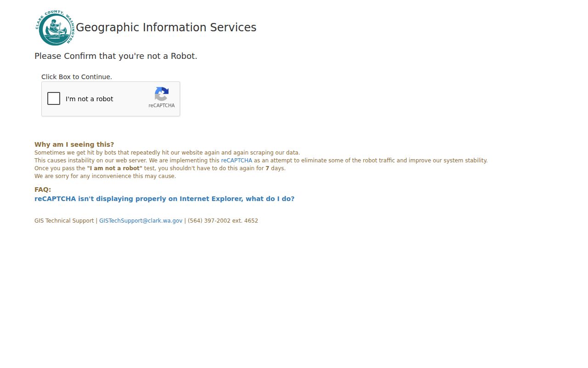
Task: Click the "Sometimes we get hit by bots" sentence
Action: (x=167, y=153)
